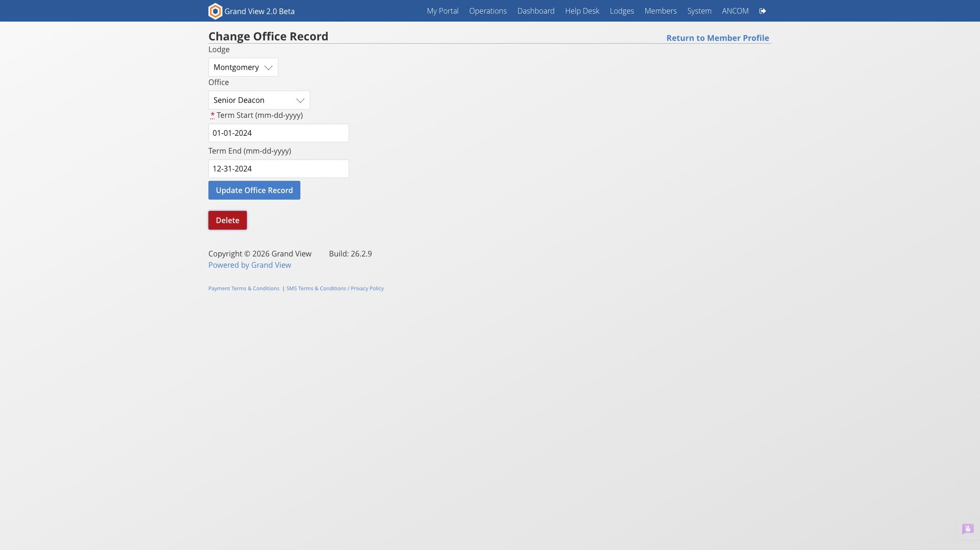The width and height of the screenshot is (980, 550).
Task: Open My Portal menu
Action: point(443,11)
